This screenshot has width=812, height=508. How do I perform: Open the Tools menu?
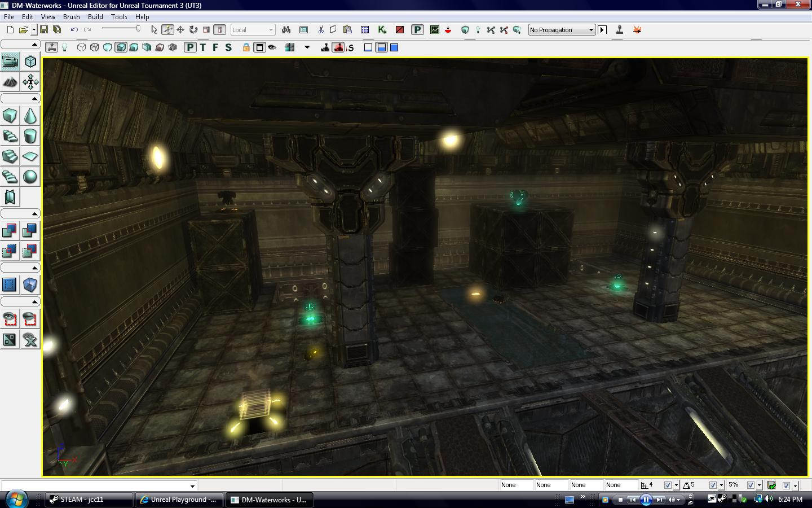pos(118,16)
